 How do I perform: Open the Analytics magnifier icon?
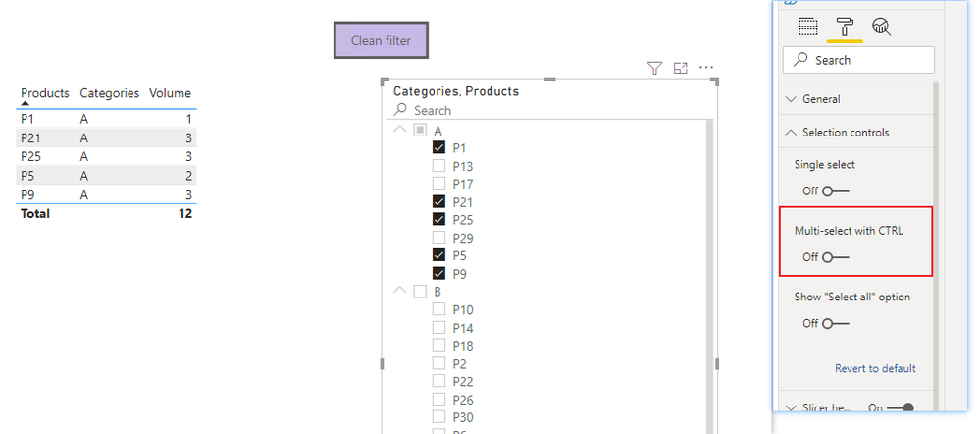(881, 27)
